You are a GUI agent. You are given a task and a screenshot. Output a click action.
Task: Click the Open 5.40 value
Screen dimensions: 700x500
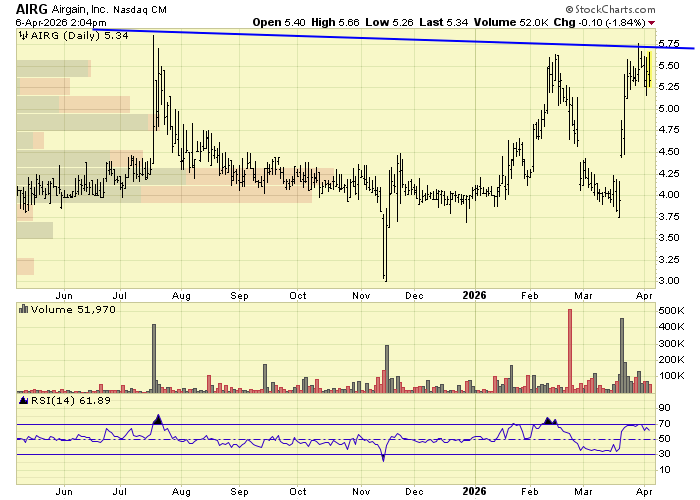(279, 22)
